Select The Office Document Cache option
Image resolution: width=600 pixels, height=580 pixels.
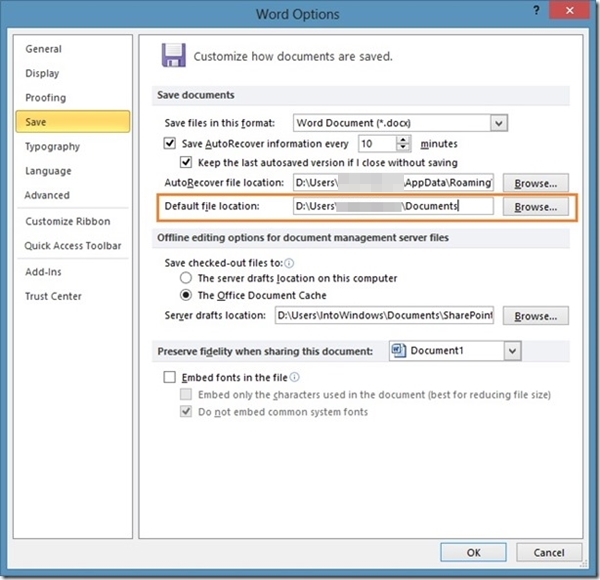coord(186,295)
